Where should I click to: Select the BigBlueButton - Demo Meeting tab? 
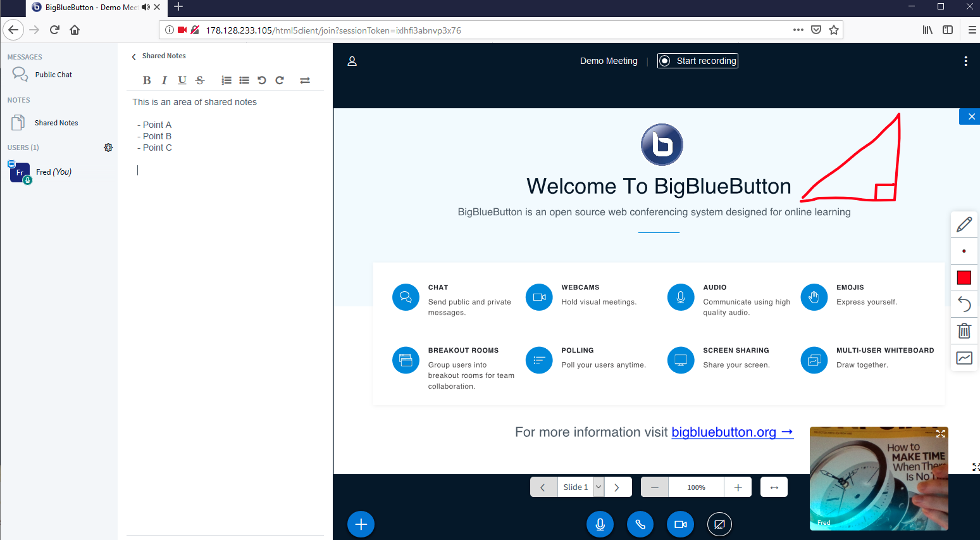[x=96, y=8]
